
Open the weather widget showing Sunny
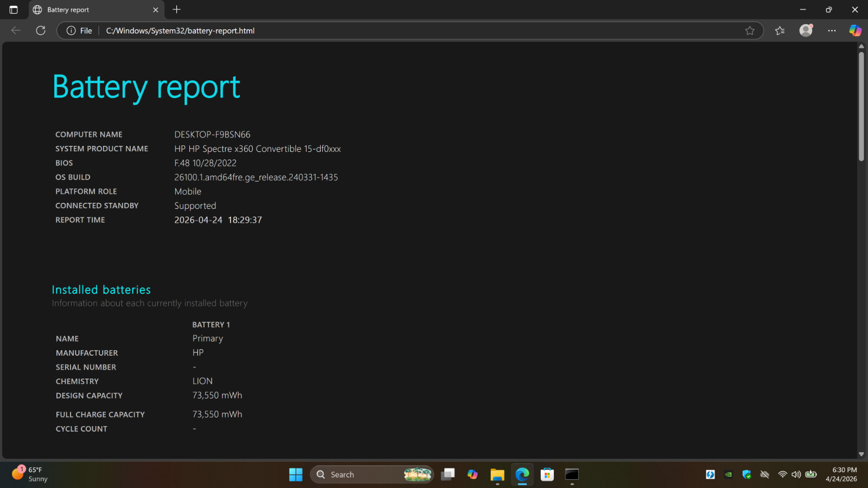tap(30, 474)
